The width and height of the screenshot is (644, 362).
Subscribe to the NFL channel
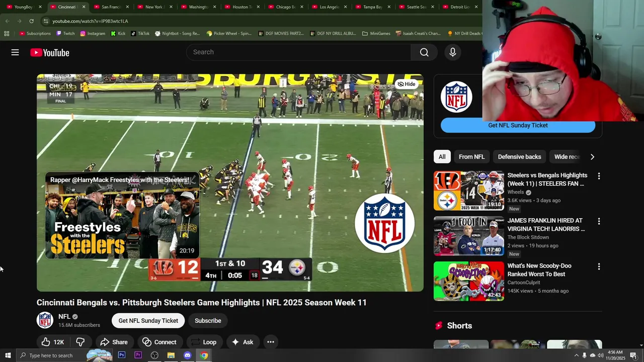[x=208, y=321]
